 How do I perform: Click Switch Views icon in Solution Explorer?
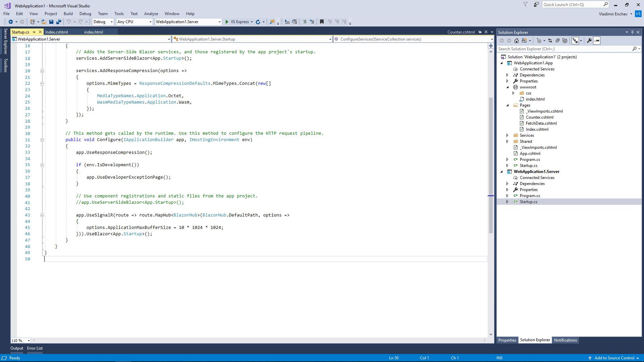524,41
